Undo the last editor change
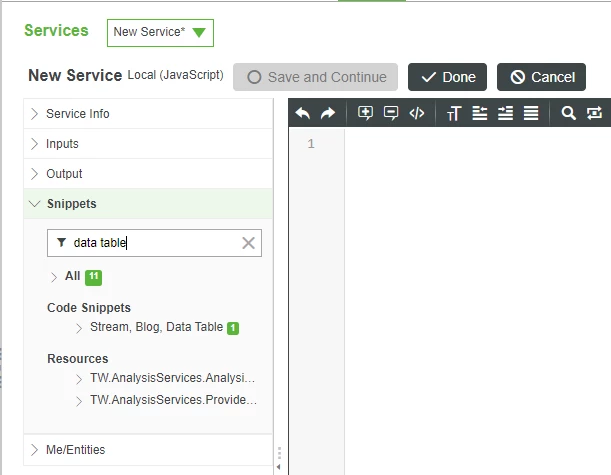611x475 pixels. coord(302,113)
